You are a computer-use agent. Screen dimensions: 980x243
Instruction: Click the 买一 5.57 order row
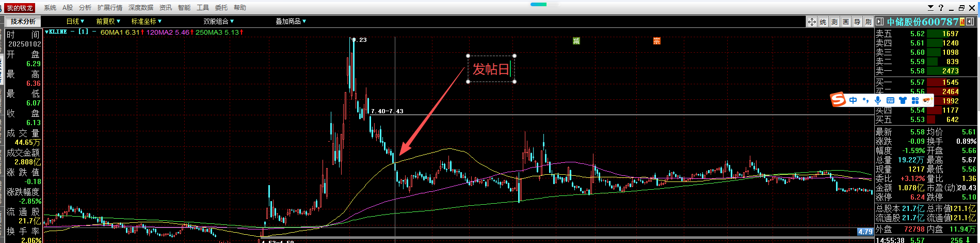917,82
